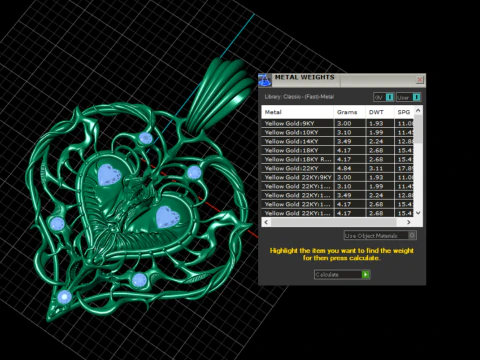The width and height of the screenshot is (480, 360).
Task: Click the vertical scrollbar thumb
Action: pos(418,129)
